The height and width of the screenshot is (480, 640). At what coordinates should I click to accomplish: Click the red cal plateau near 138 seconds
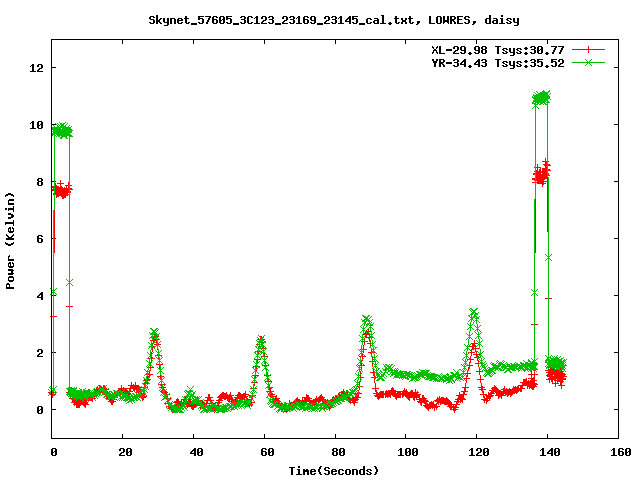tap(541, 174)
